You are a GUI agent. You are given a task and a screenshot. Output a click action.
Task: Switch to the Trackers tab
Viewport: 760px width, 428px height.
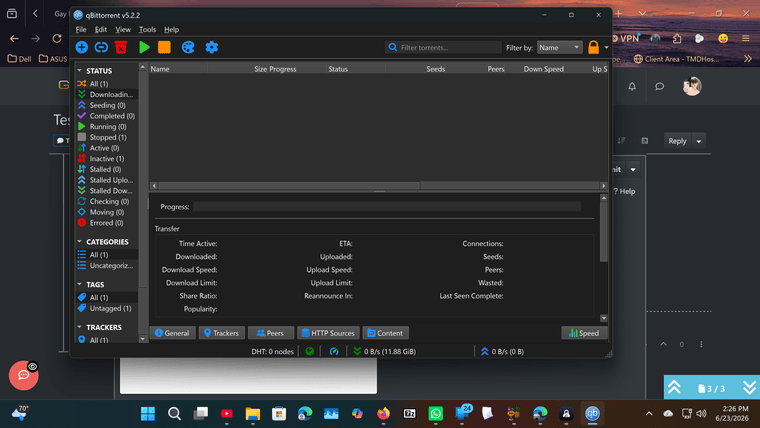pos(222,333)
